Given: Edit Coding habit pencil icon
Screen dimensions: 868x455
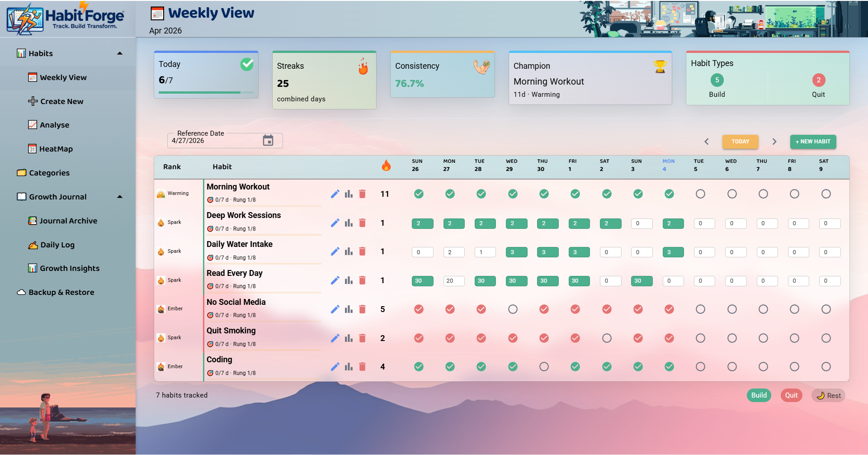Looking at the screenshot, I should tap(335, 367).
